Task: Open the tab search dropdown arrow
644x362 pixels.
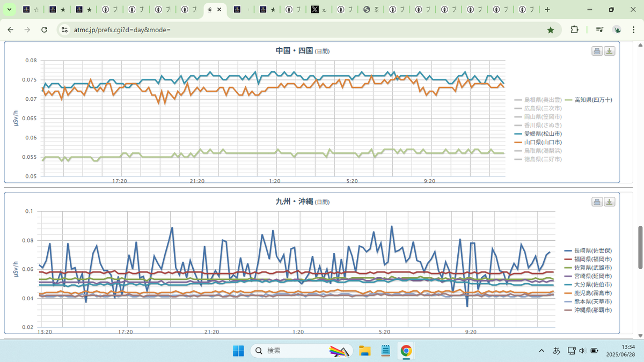Action: point(9,10)
